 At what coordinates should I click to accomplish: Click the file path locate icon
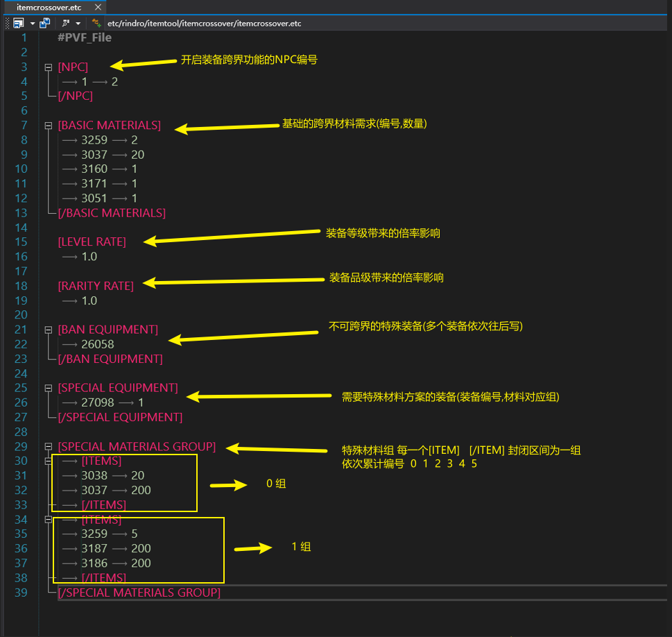click(x=96, y=23)
